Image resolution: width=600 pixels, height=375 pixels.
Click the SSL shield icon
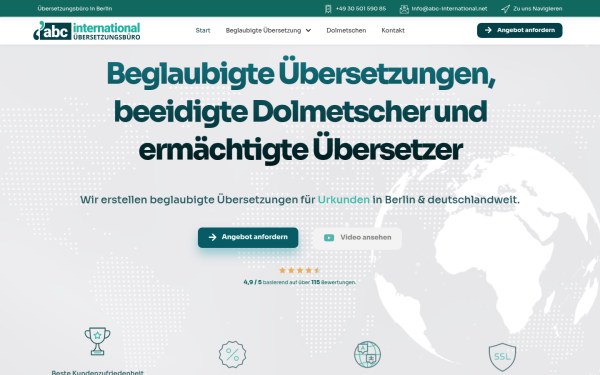coord(502,357)
